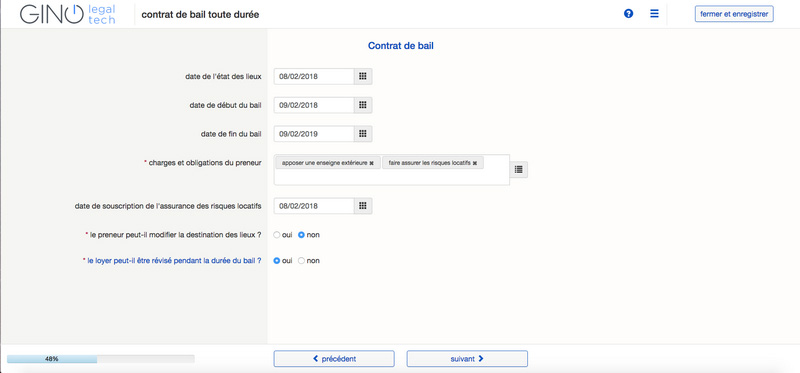
Task: Edit the date de fin du bail field
Action: click(x=314, y=134)
